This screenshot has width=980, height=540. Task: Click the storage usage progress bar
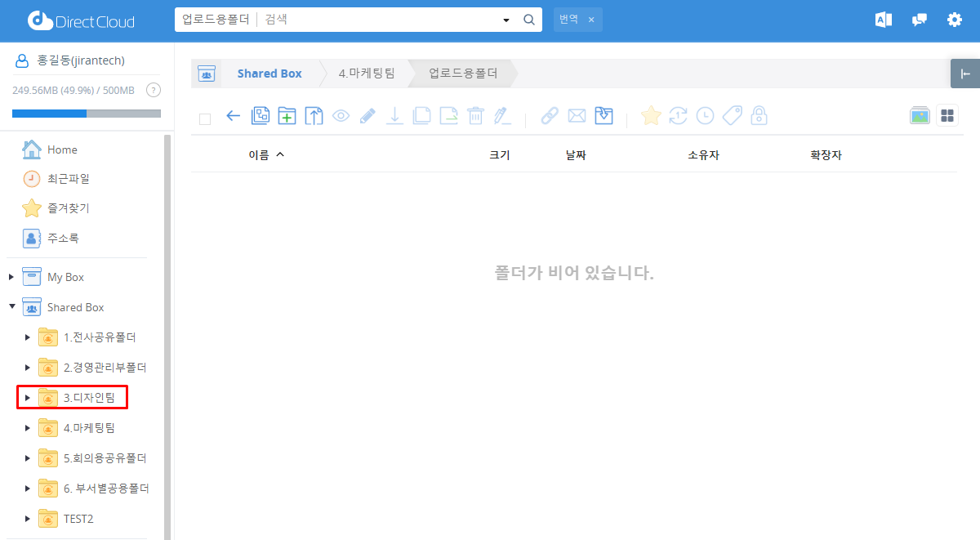coord(87,114)
